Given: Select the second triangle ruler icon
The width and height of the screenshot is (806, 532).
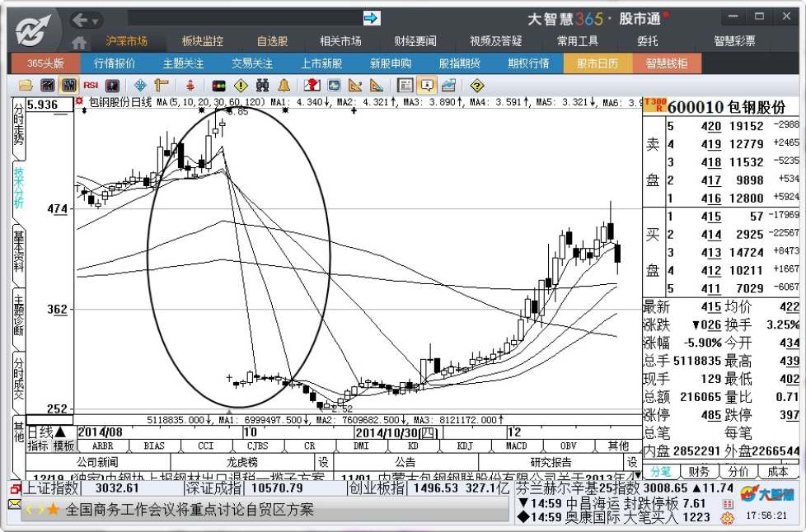Looking at the screenshot, I should click(377, 86).
